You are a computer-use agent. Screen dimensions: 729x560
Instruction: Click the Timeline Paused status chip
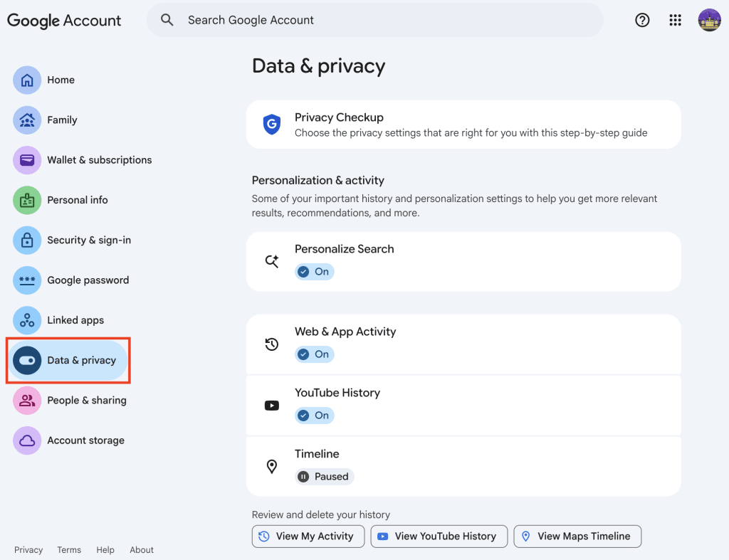tap(324, 476)
